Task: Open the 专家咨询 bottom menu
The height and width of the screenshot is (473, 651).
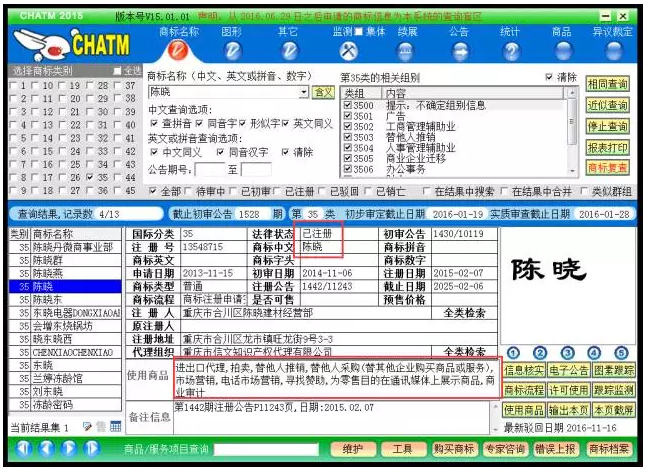Action: click(x=505, y=449)
